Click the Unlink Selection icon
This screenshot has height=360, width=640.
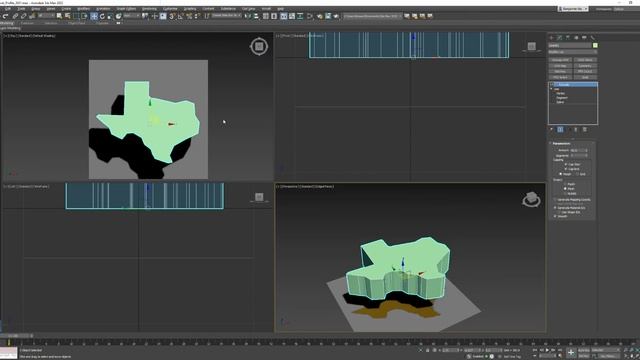(x=23, y=16)
